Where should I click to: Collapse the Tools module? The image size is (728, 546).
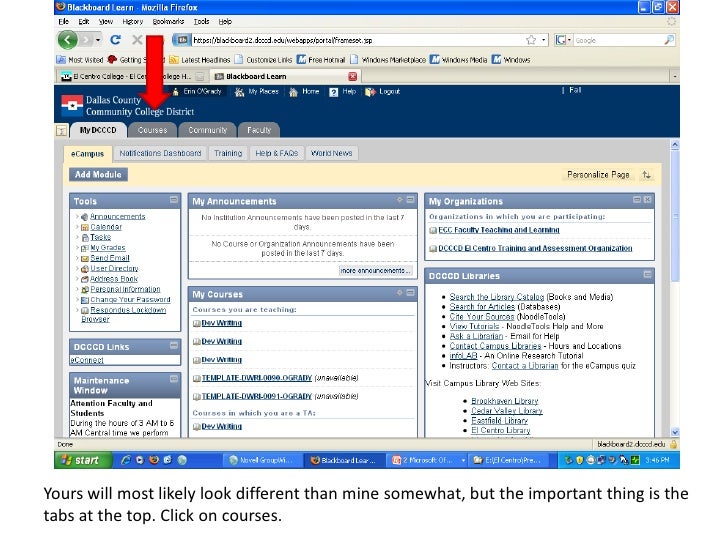coord(174,200)
